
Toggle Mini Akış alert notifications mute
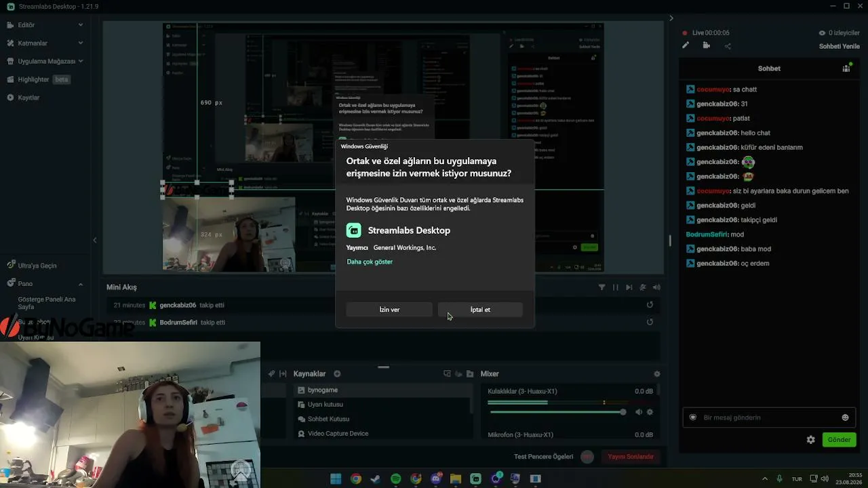pyautogui.click(x=643, y=287)
